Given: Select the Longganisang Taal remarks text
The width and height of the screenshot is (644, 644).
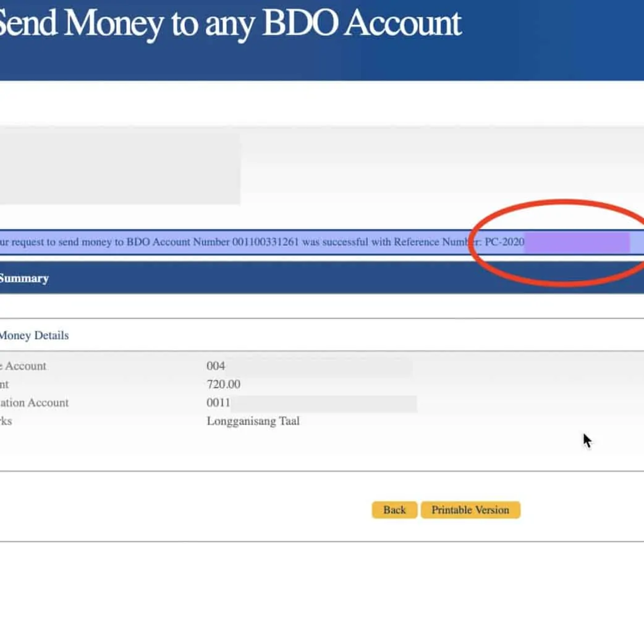Looking at the screenshot, I should tap(253, 422).
